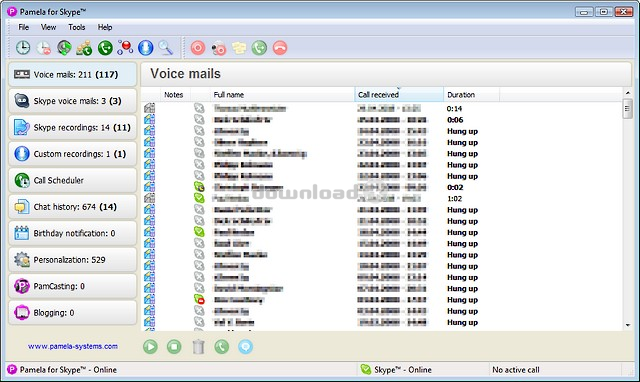
Task: Open Skype voice mails panel
Action: 73,101
